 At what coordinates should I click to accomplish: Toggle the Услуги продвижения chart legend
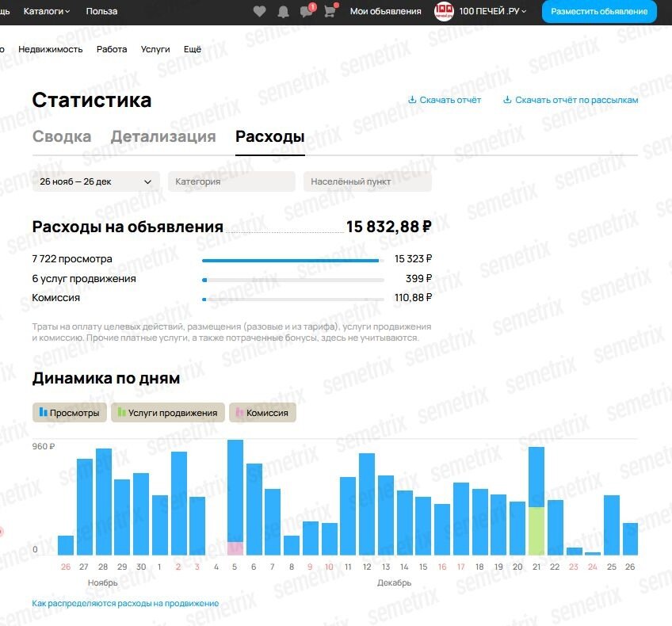pyautogui.click(x=166, y=412)
